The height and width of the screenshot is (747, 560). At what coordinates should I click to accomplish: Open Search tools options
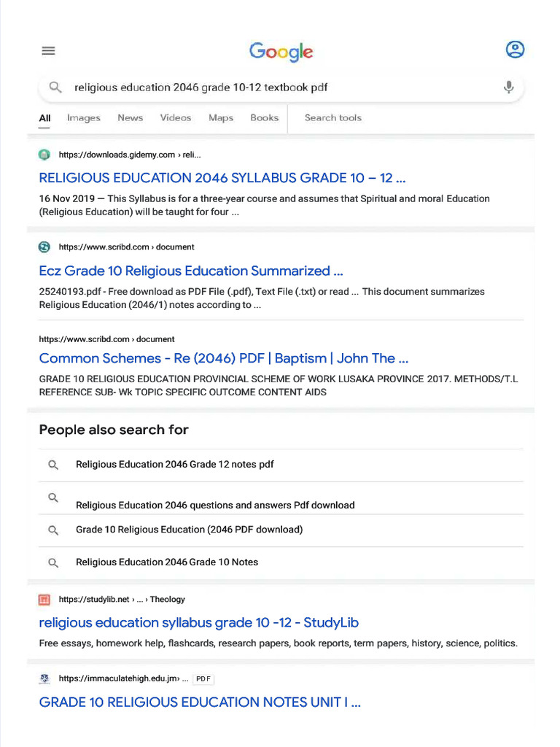click(x=332, y=117)
